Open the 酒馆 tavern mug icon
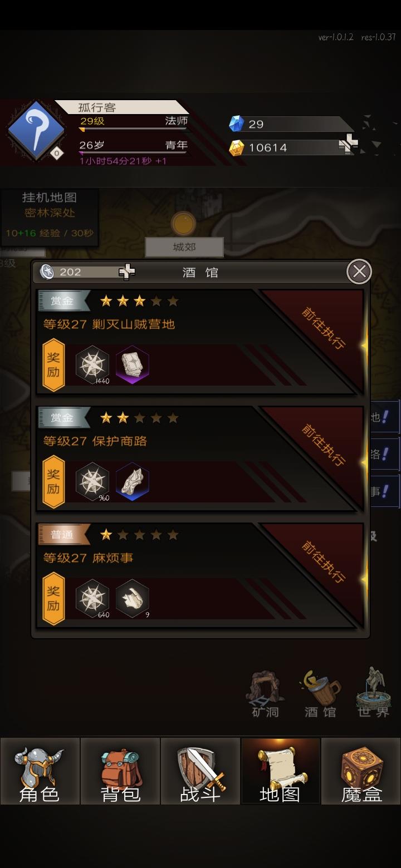The width and height of the screenshot is (401, 868). 320,694
